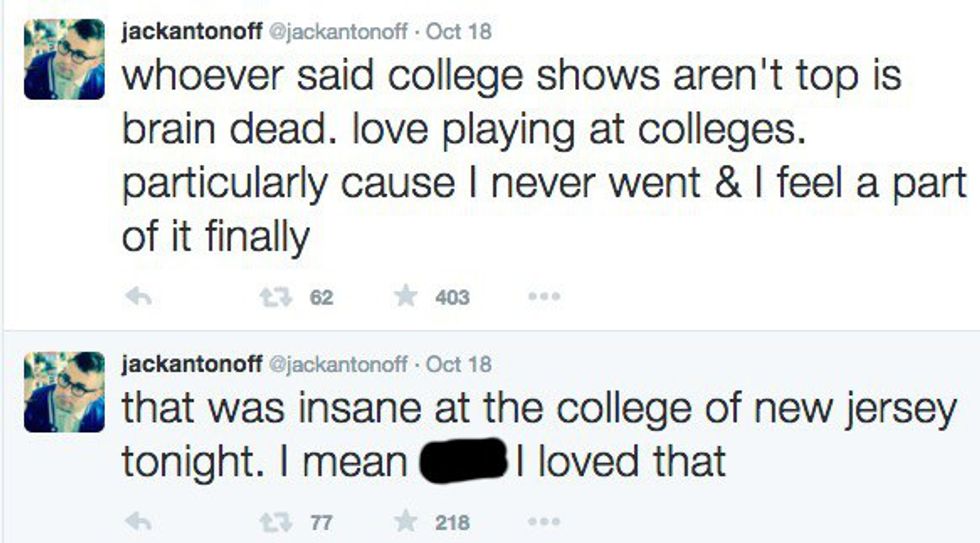Image resolution: width=980 pixels, height=543 pixels.
Task: Open the first tweet's profile avatar
Action: click(x=64, y=58)
